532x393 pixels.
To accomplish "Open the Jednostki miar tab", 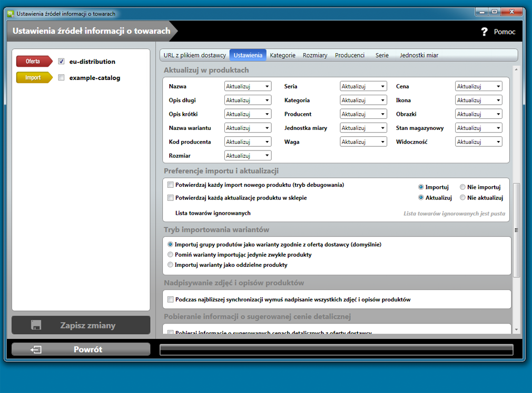I will pyautogui.click(x=419, y=55).
